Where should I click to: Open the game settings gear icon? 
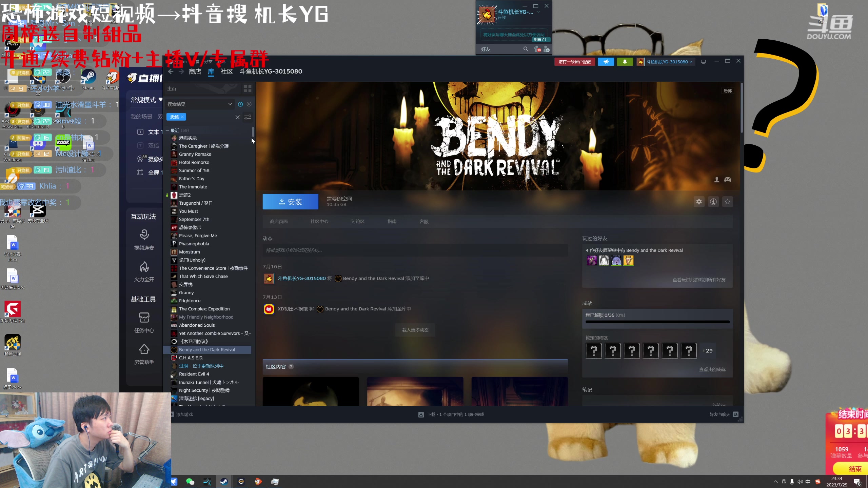tap(698, 202)
